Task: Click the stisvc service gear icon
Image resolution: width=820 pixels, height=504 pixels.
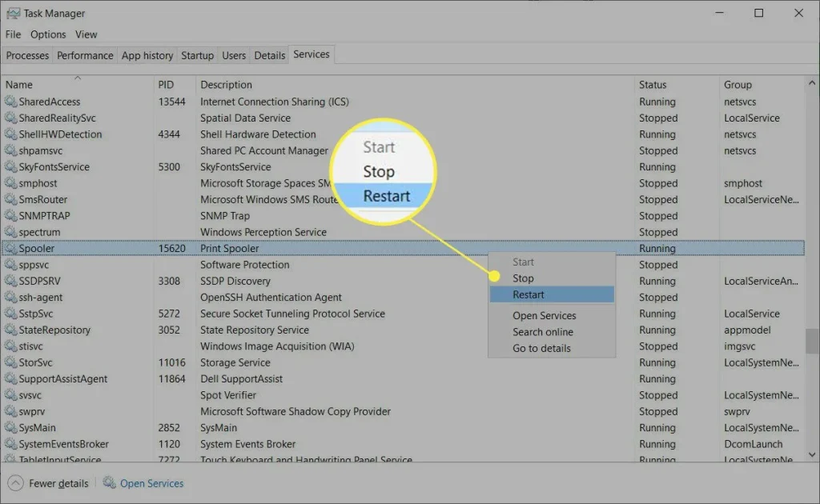Action: tap(10, 346)
